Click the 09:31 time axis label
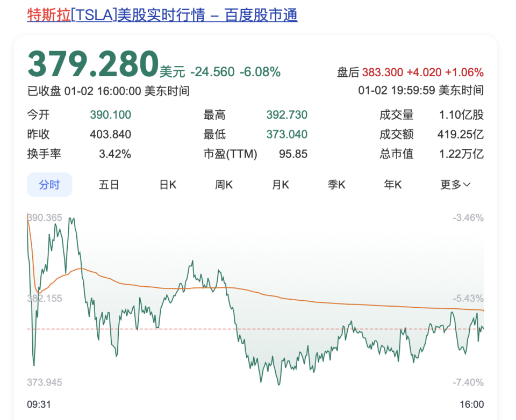 (39, 404)
